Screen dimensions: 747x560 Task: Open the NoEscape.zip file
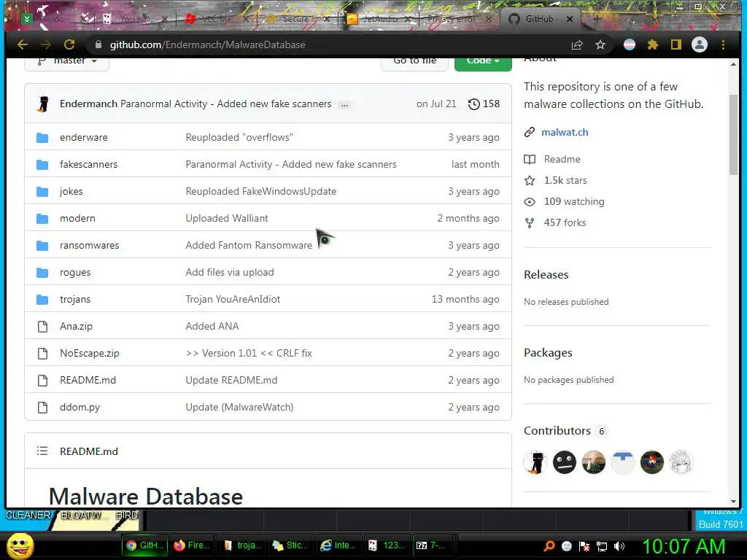90,354
